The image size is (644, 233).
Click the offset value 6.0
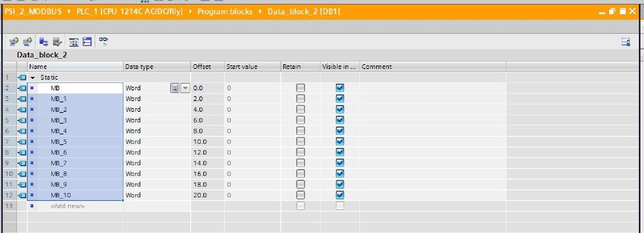(x=198, y=120)
